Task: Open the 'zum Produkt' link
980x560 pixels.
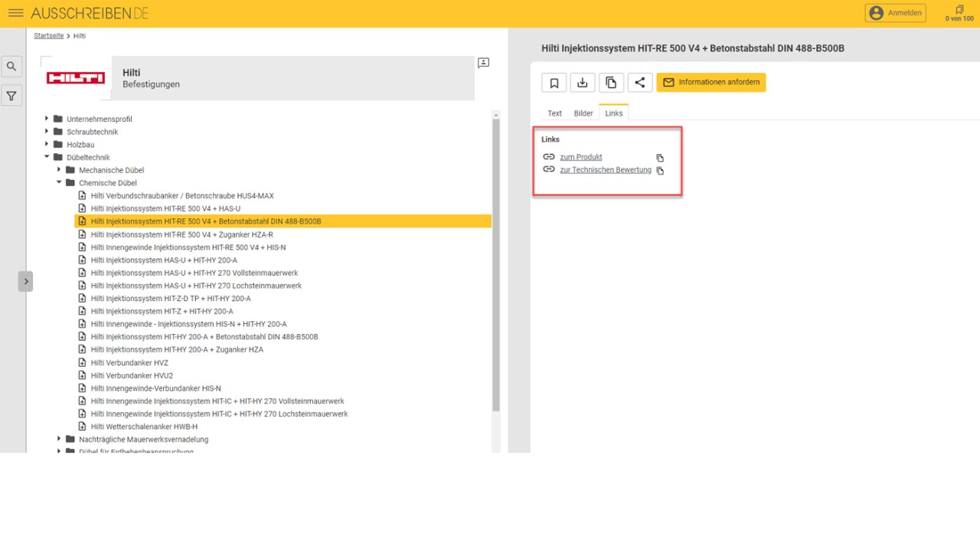Action: tap(580, 157)
